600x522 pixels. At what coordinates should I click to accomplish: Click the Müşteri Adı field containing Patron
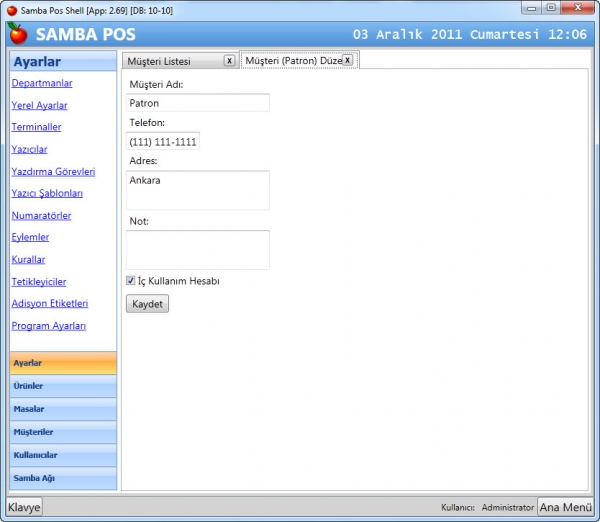[x=198, y=103]
